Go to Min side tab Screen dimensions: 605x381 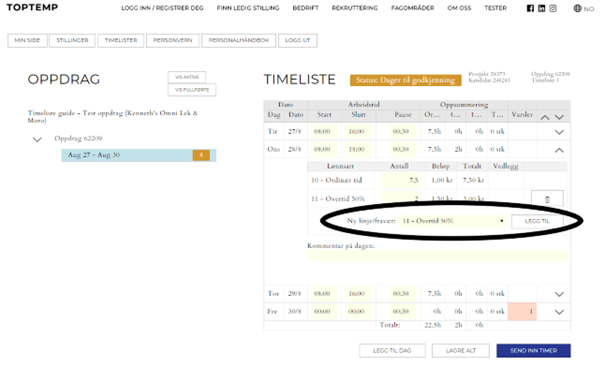pos(27,41)
